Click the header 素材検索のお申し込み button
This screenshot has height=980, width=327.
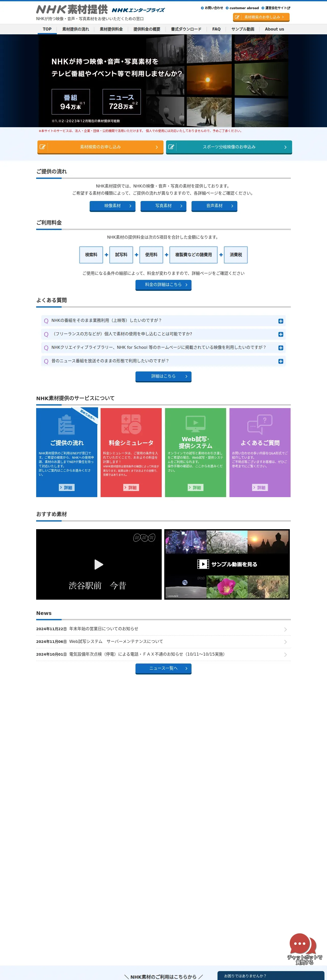261,17
